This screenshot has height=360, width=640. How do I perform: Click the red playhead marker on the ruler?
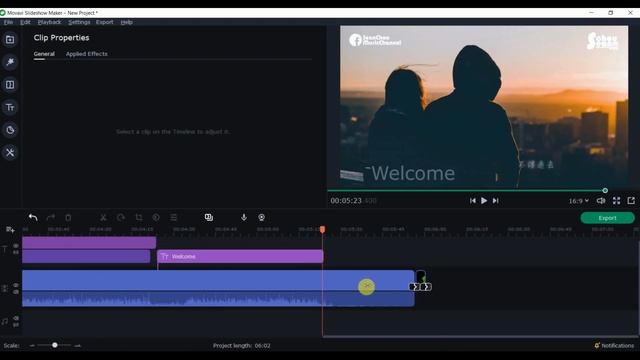click(322, 229)
